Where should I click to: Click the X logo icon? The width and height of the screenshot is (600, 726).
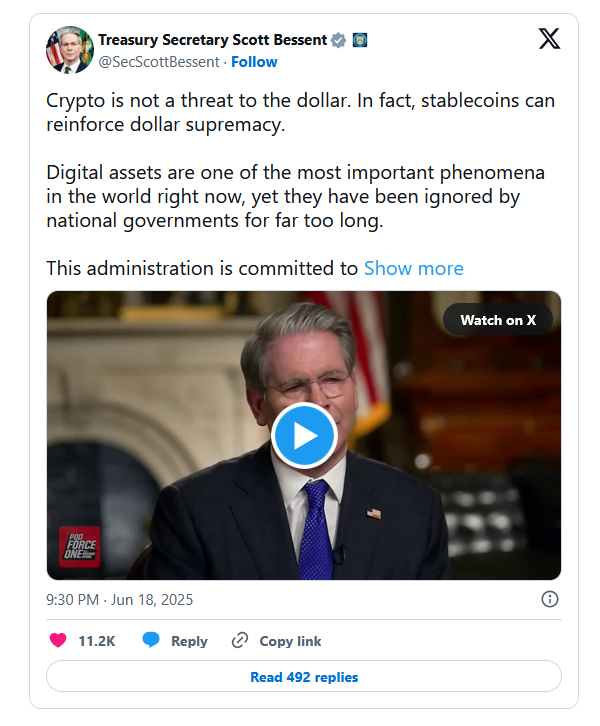(x=549, y=38)
